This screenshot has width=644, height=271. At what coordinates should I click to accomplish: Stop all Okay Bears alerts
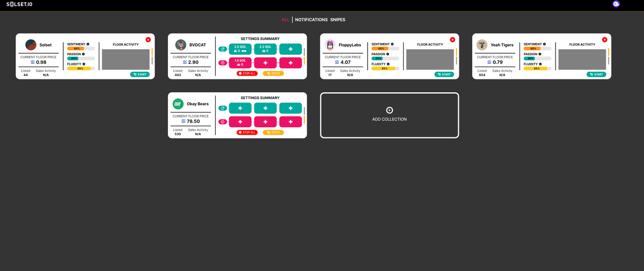pyautogui.click(x=247, y=132)
